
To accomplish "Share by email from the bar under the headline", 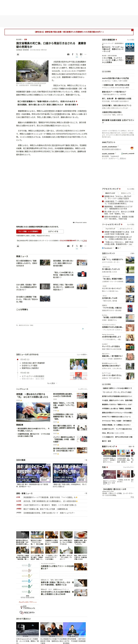I will tap(68, 54).
